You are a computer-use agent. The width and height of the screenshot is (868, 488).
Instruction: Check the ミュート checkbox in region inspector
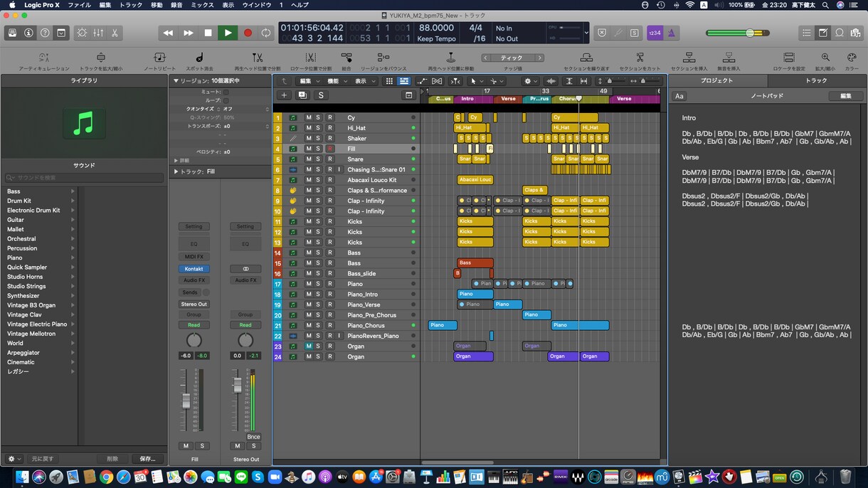(226, 92)
